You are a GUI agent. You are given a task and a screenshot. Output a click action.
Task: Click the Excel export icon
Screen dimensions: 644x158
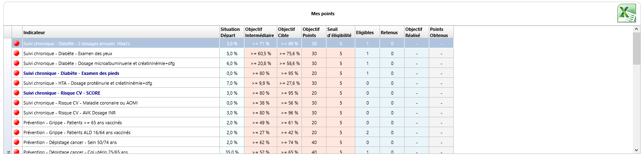tap(626, 14)
